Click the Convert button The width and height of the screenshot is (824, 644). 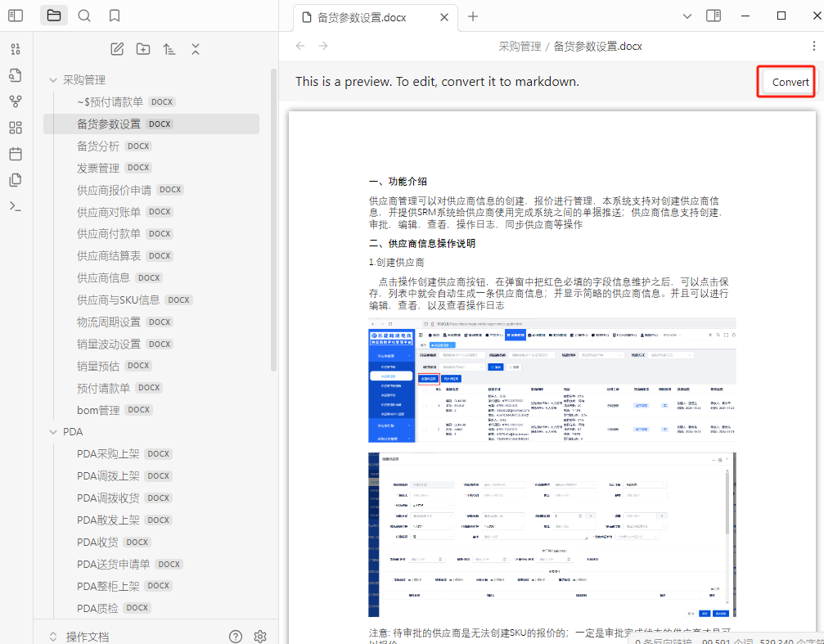coord(788,82)
